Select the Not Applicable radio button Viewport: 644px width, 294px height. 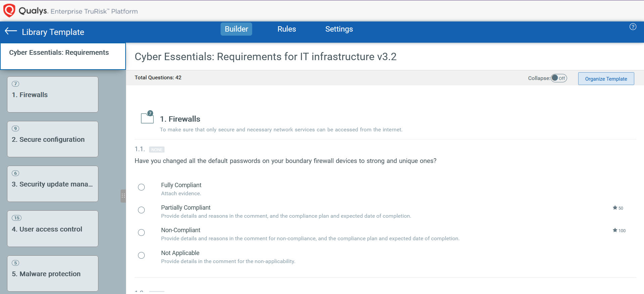pos(141,255)
